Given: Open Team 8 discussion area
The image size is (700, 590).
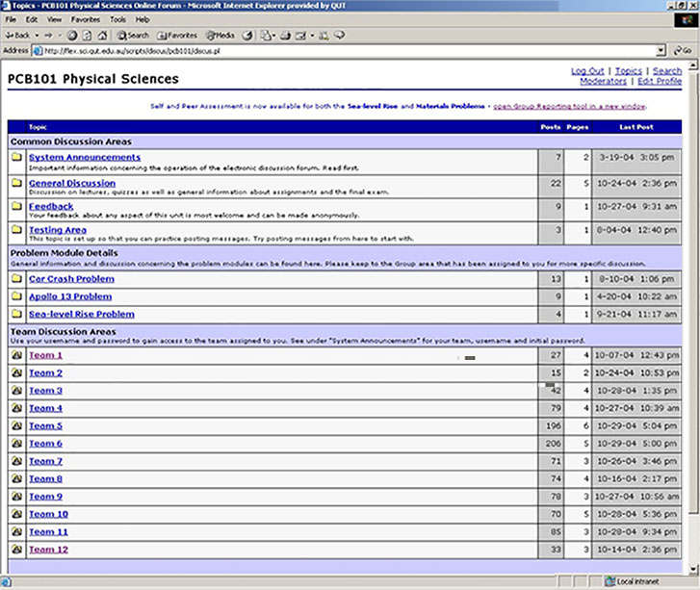Looking at the screenshot, I should coord(45,478).
